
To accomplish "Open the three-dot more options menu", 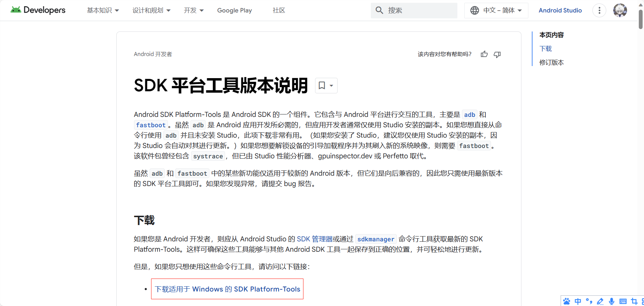I will tap(599, 10).
